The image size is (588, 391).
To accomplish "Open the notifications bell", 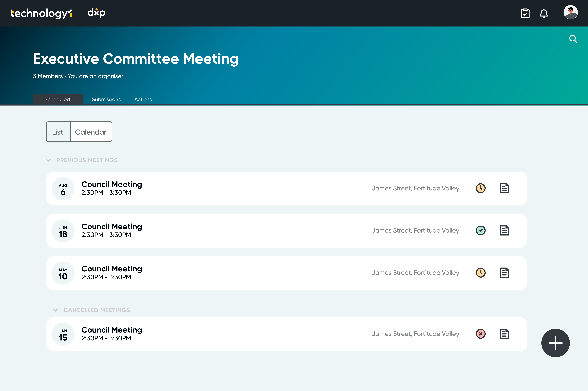I will [x=544, y=13].
